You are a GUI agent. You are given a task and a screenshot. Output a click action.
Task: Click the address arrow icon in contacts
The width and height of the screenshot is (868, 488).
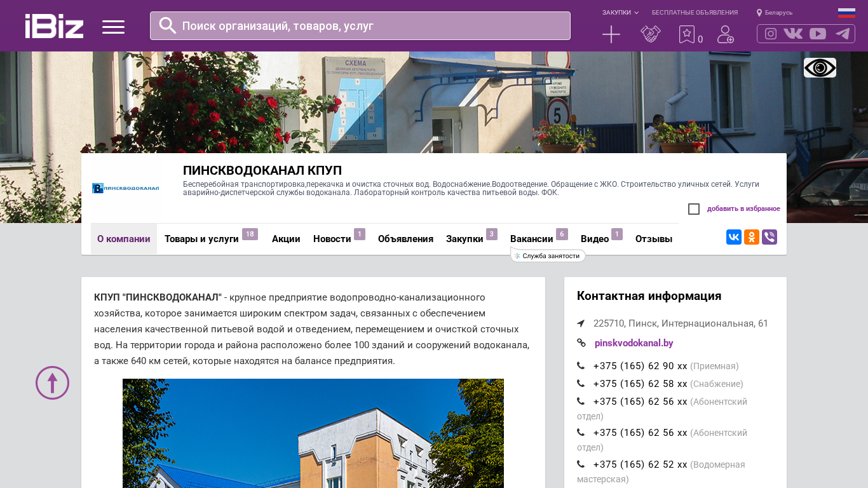581,323
